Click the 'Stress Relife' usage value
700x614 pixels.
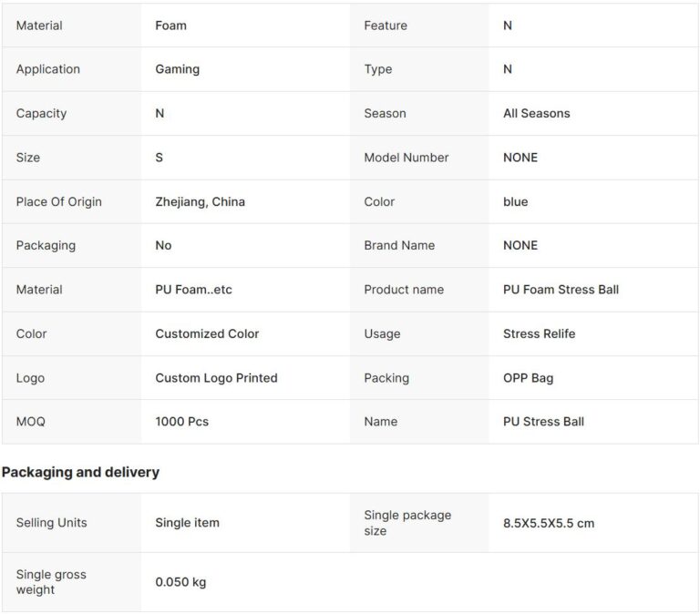(x=539, y=333)
